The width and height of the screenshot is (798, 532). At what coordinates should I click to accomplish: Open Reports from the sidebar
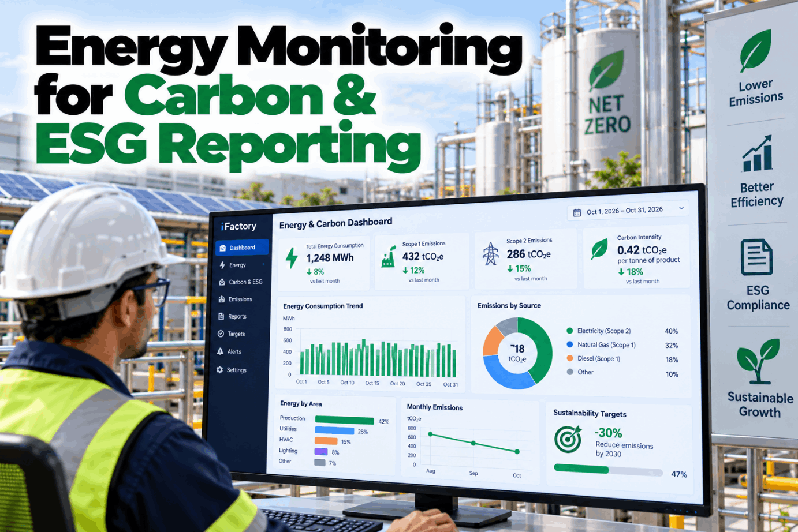click(237, 317)
